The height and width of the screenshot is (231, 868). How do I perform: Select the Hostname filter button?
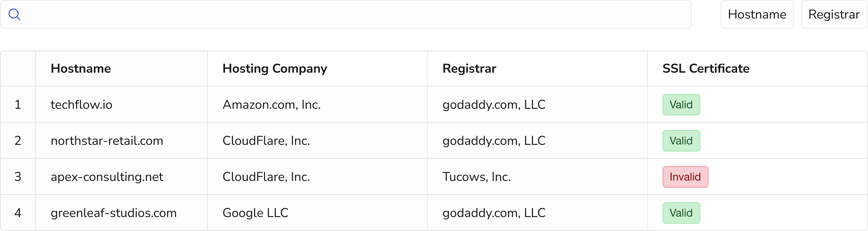[757, 14]
